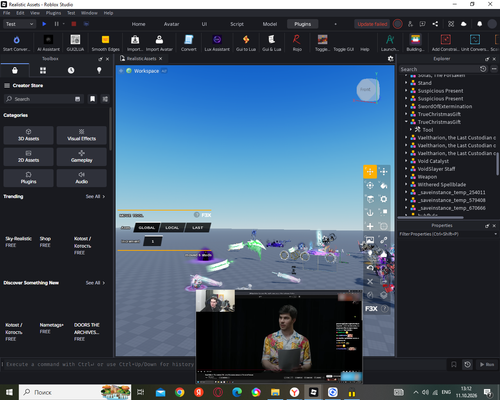The width and height of the screenshot is (500, 400).
Task: Select GLOBAL axes option in F3X
Action: click(147, 228)
